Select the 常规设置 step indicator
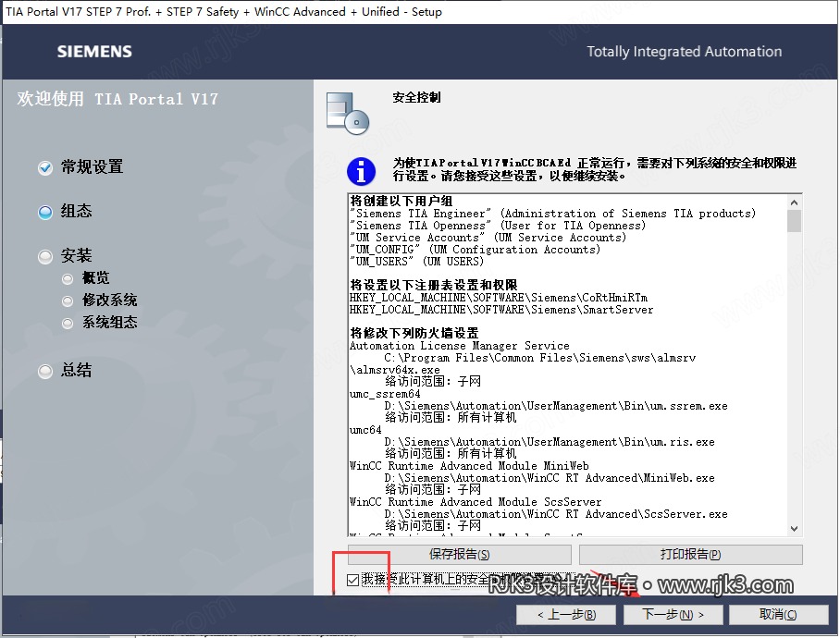 click(x=45, y=167)
